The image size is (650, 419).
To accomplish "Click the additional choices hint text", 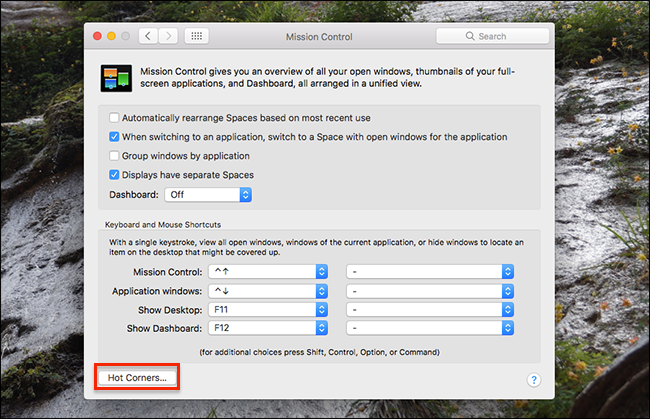I will pos(319,352).
